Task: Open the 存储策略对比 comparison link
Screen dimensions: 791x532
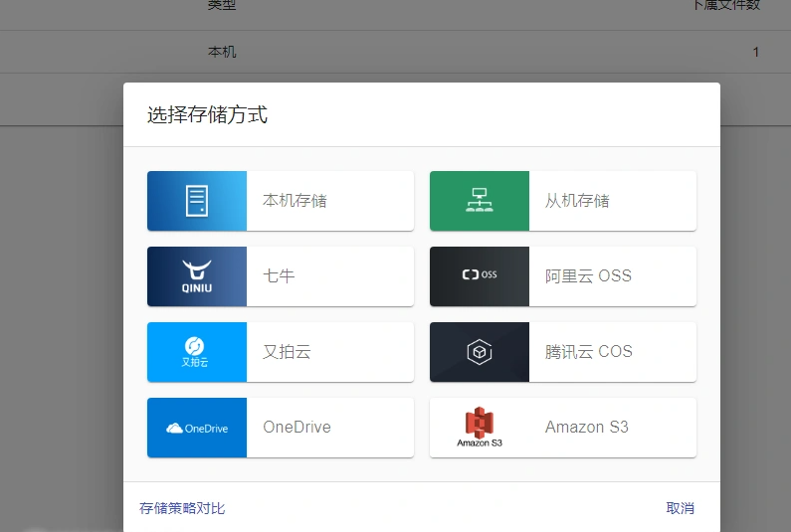Action: point(182,508)
